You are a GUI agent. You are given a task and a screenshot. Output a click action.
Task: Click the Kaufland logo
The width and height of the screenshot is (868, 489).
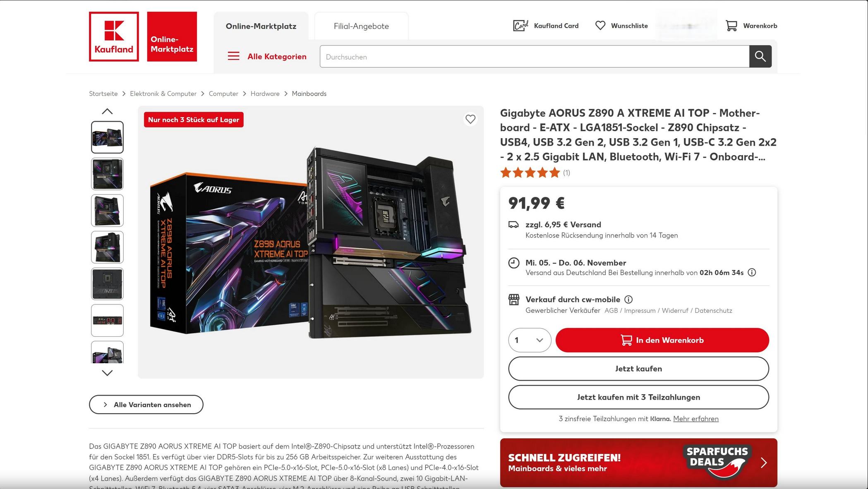(114, 36)
